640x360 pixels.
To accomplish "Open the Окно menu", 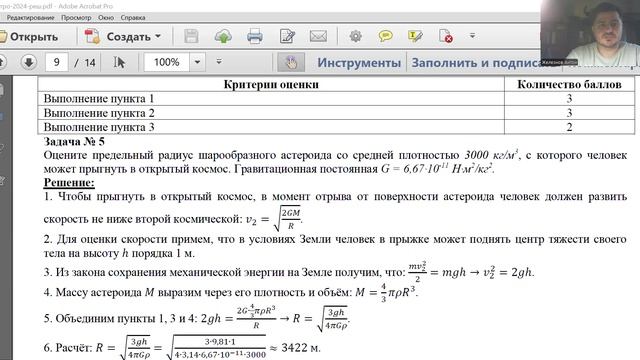I will pyautogui.click(x=106, y=18).
